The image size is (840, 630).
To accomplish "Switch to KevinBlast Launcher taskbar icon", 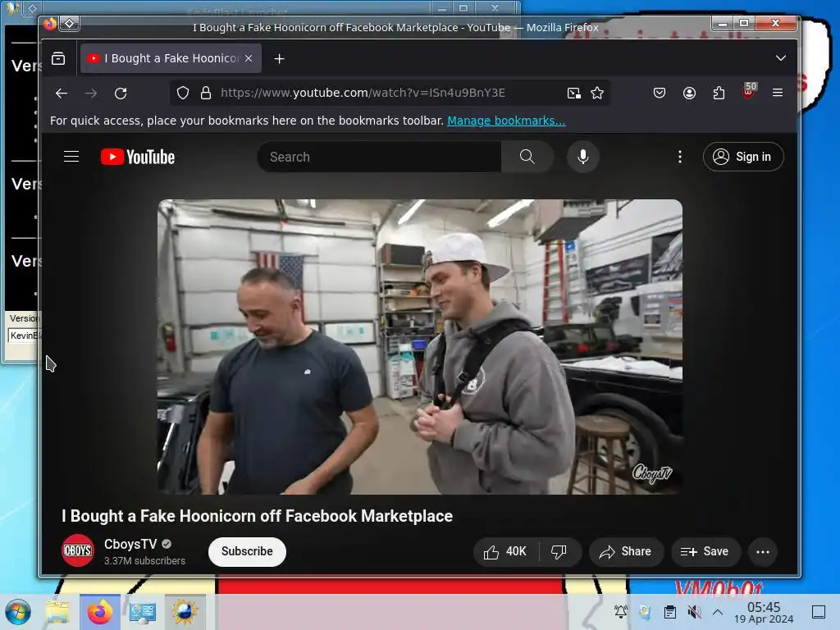I will (185, 612).
